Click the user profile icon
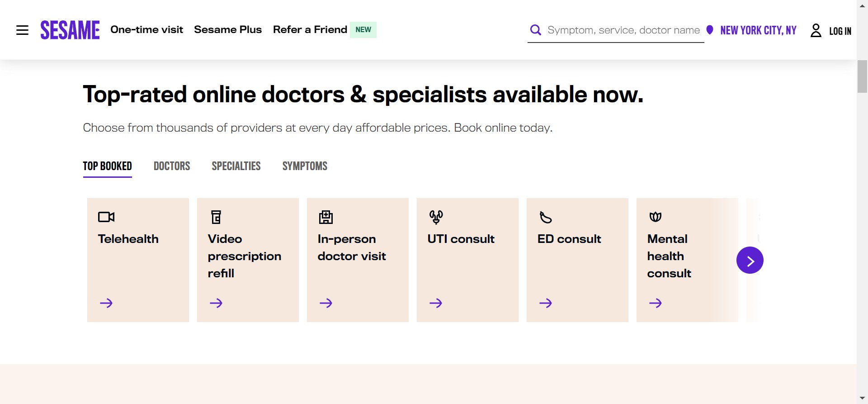Image resolution: width=868 pixels, height=404 pixels. tap(816, 30)
